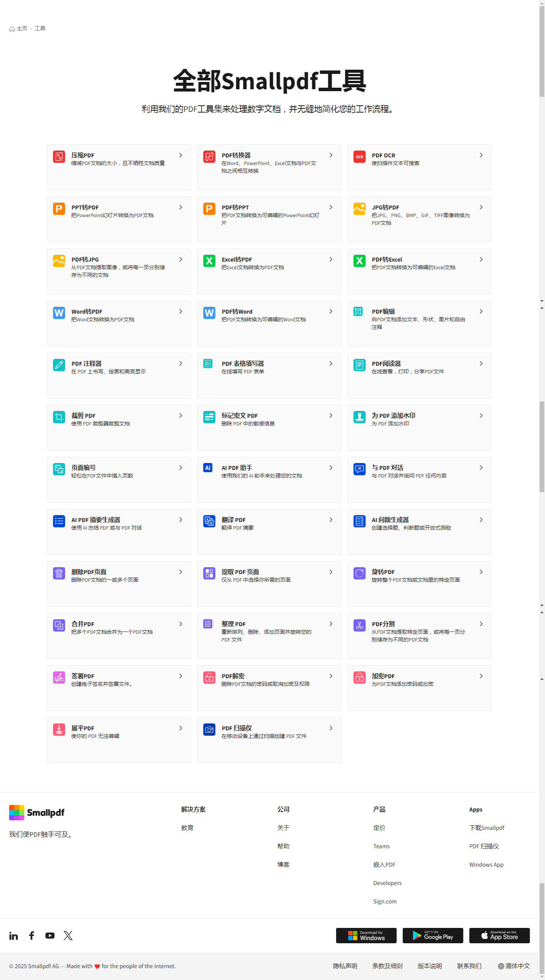Open the Facebook social icon
The height and width of the screenshot is (980, 545).
point(32,936)
